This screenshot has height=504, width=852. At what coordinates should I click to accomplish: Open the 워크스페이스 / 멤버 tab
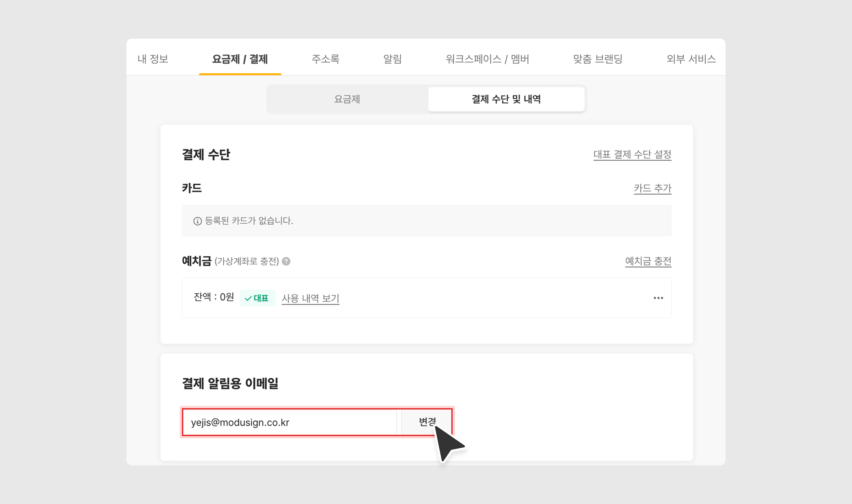487,59
